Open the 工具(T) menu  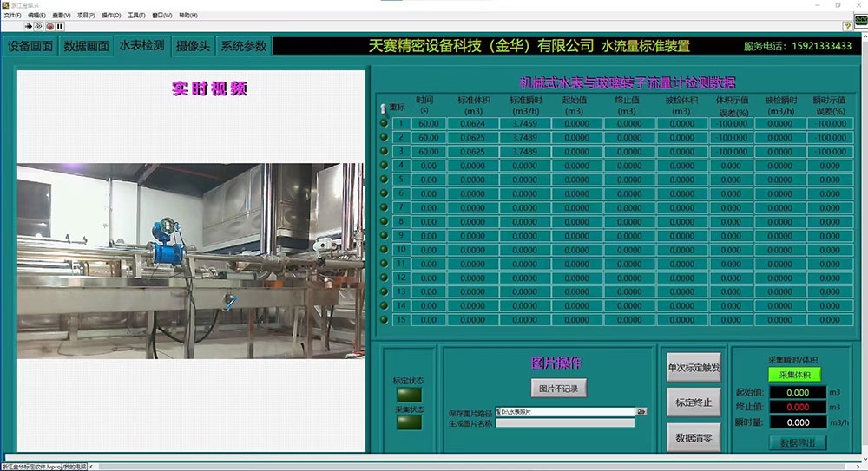point(136,16)
